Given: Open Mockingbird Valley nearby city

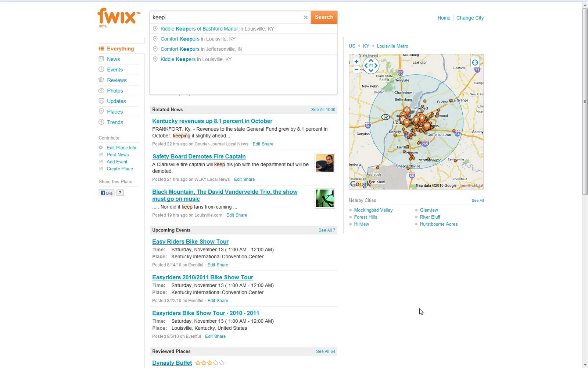Looking at the screenshot, I should pos(373,210).
